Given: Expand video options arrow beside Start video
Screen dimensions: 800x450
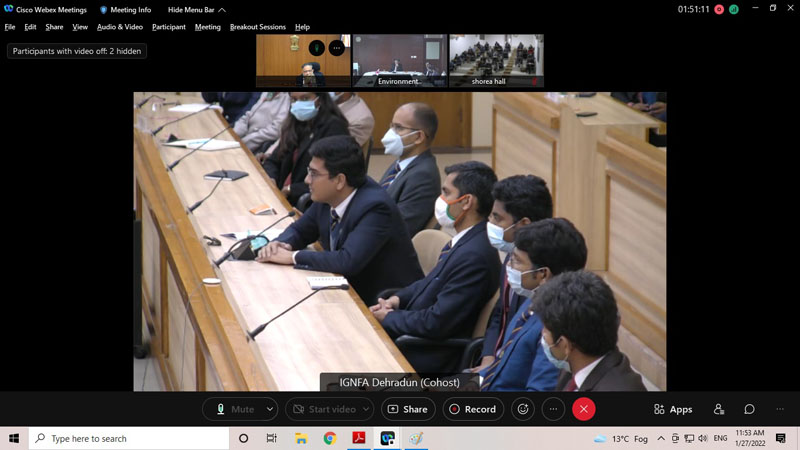Looking at the screenshot, I should pos(366,409).
